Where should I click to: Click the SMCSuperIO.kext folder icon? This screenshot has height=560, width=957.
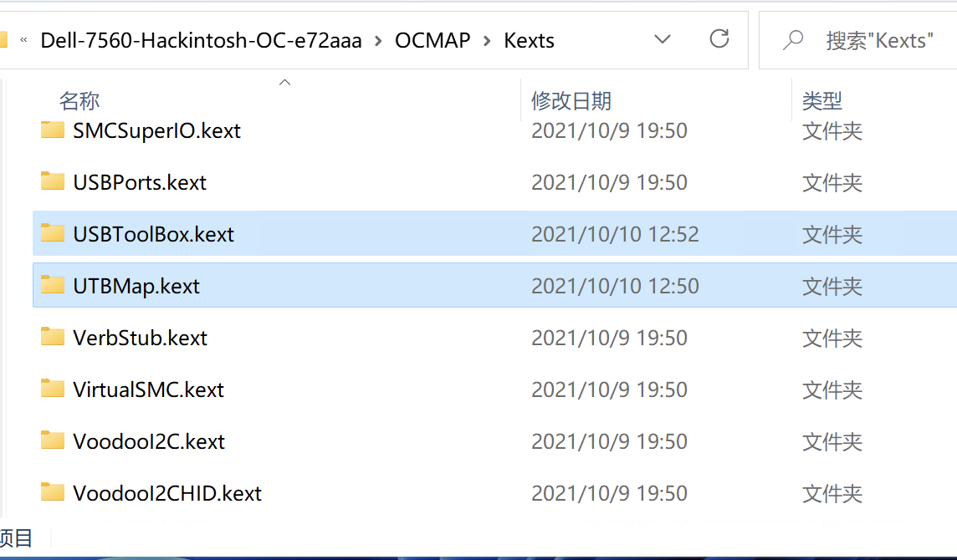(x=53, y=130)
